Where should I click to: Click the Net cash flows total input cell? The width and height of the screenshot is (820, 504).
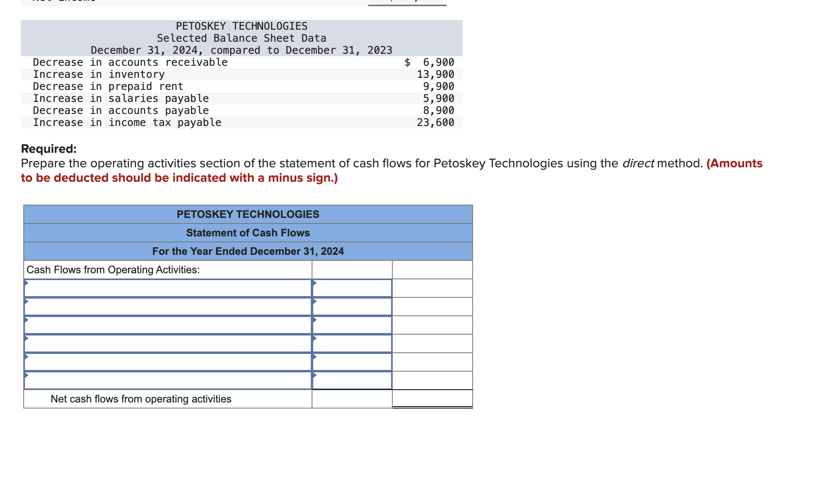[x=432, y=399]
